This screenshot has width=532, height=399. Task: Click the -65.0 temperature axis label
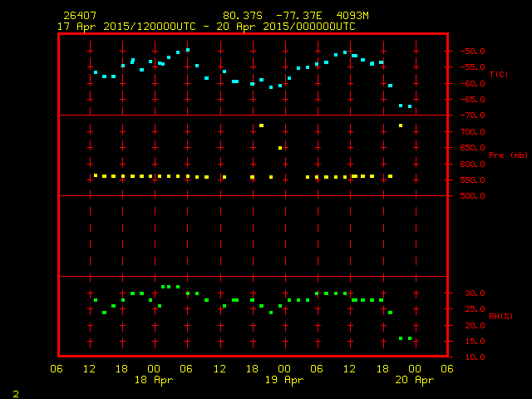(472, 100)
